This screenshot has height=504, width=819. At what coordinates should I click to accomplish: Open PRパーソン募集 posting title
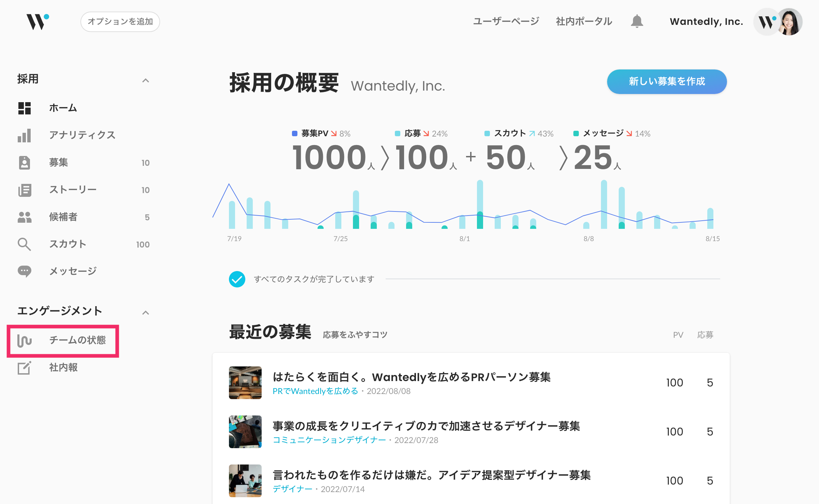[412, 377]
